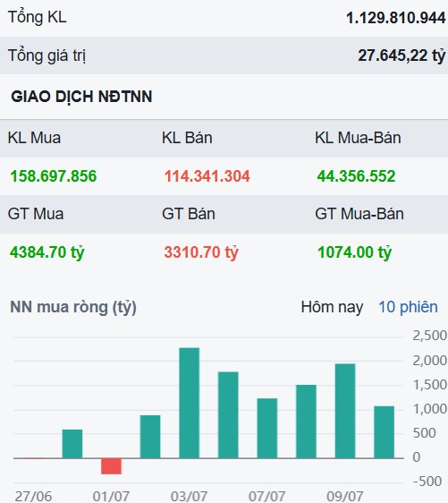The width and height of the screenshot is (448, 503).
Task: Click the green bar between 27/06 and 01/07
Action: (72, 444)
